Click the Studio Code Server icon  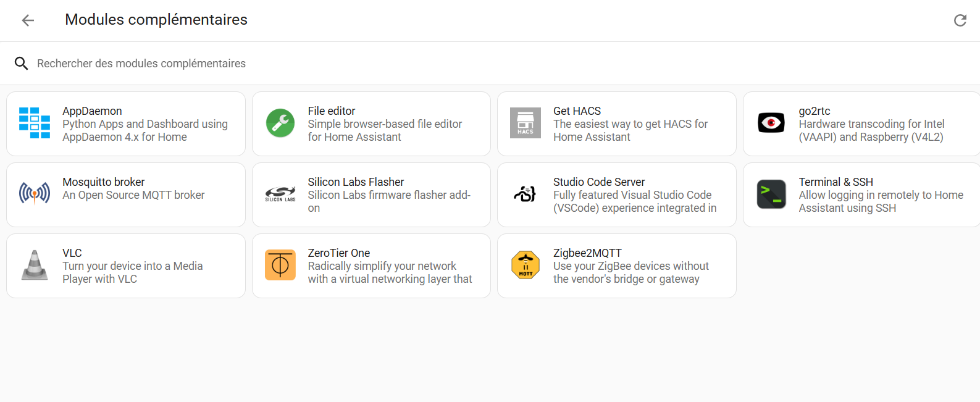pyautogui.click(x=526, y=194)
